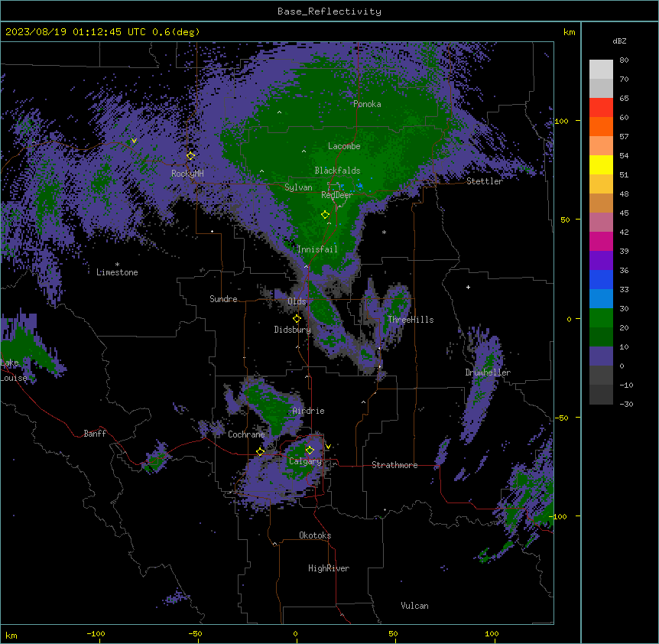Click the Strathmore label
The height and width of the screenshot is (644, 659).
click(394, 465)
